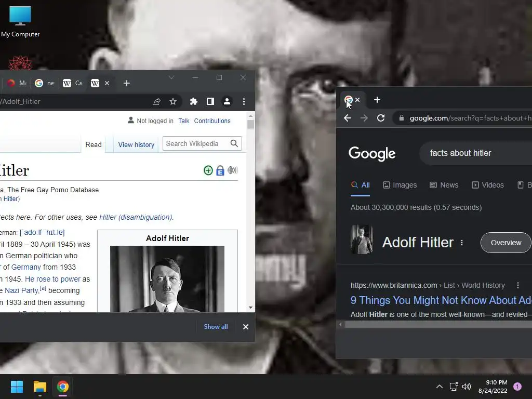Open the Windows Start button

tap(17, 387)
